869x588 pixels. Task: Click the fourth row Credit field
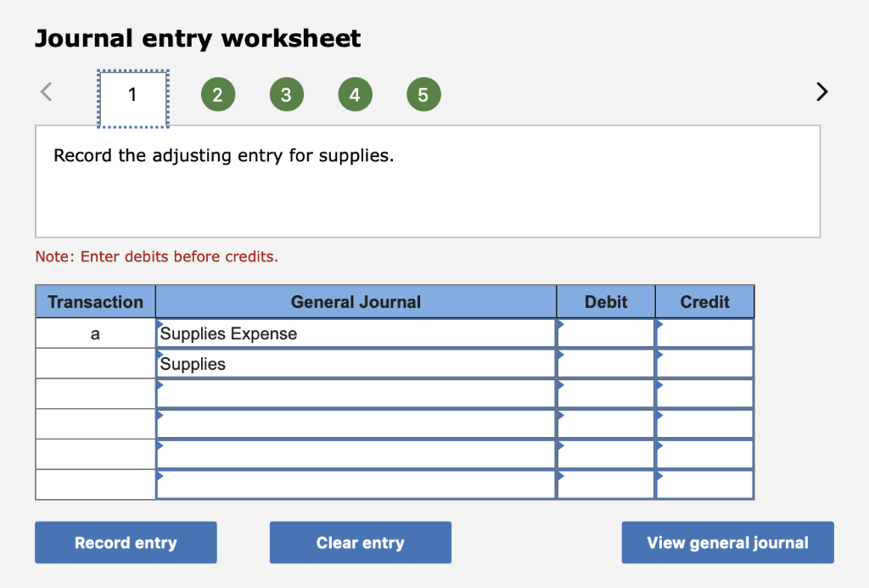click(705, 424)
